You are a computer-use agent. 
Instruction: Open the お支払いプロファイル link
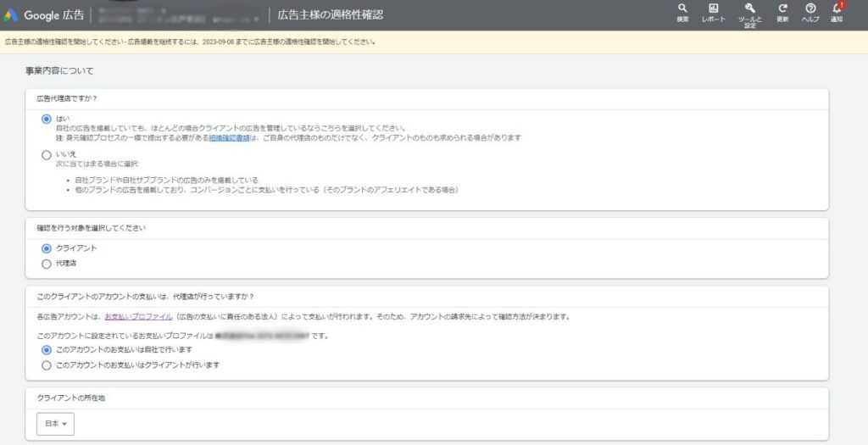(x=131, y=317)
